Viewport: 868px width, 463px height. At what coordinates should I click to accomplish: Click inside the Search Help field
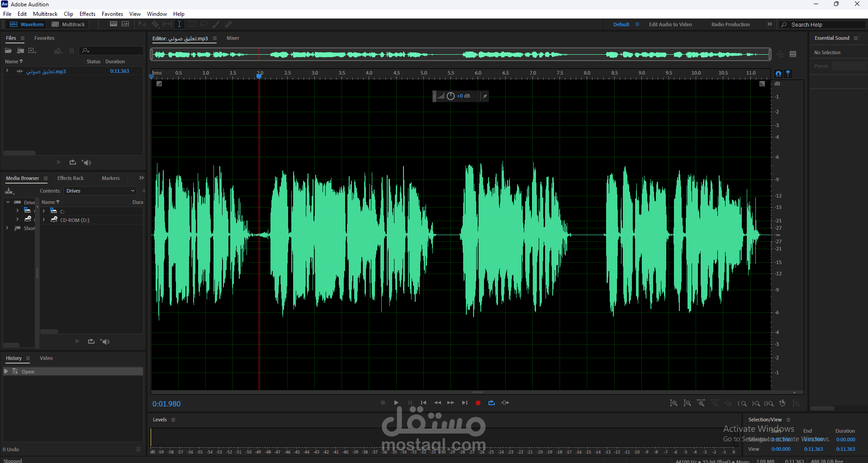pyautogui.click(x=823, y=24)
